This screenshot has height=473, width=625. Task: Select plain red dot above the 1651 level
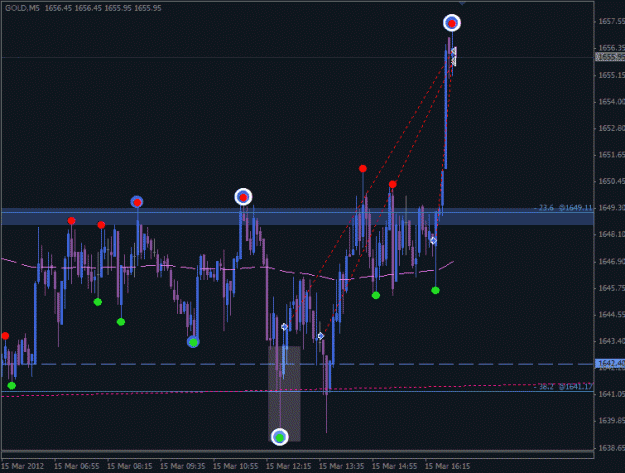coord(362,169)
